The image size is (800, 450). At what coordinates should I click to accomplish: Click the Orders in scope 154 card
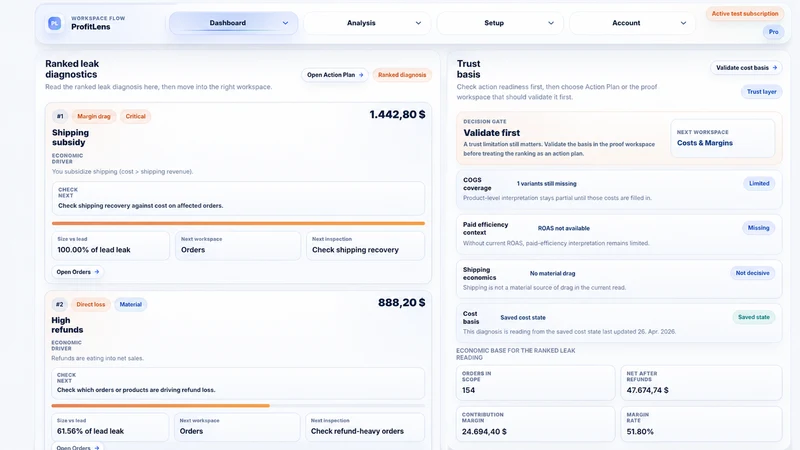(536, 383)
